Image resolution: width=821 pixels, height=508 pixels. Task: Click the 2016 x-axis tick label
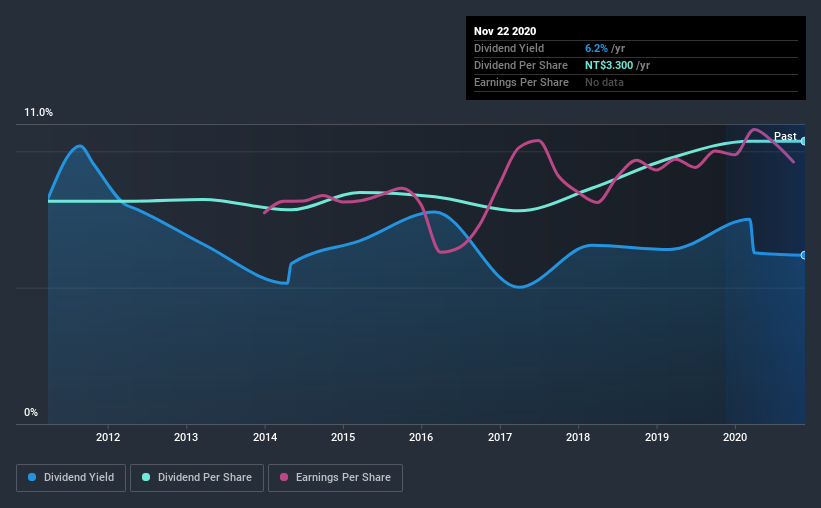(x=421, y=437)
